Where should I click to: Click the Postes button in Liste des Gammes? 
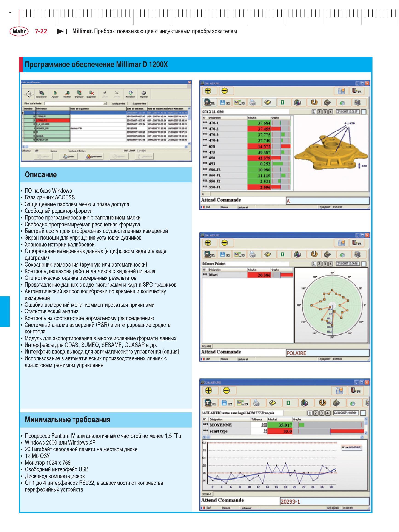[x=69, y=156]
